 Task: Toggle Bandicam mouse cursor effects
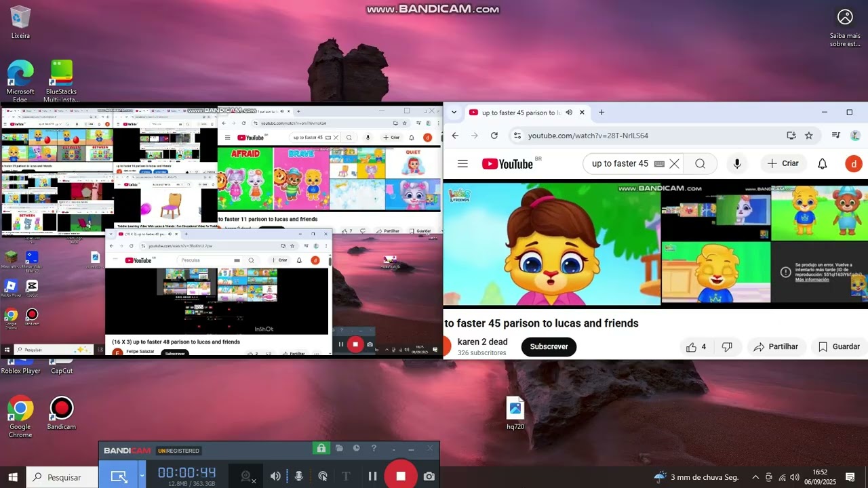tap(323, 476)
